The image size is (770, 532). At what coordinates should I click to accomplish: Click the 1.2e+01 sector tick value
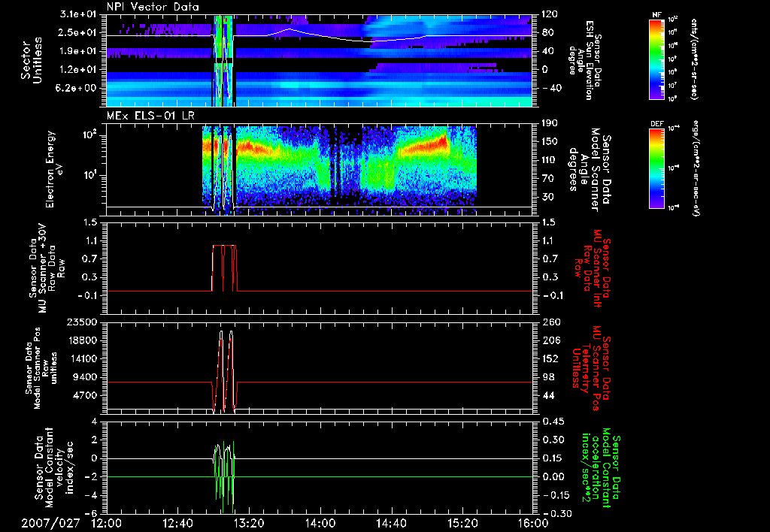[80, 70]
